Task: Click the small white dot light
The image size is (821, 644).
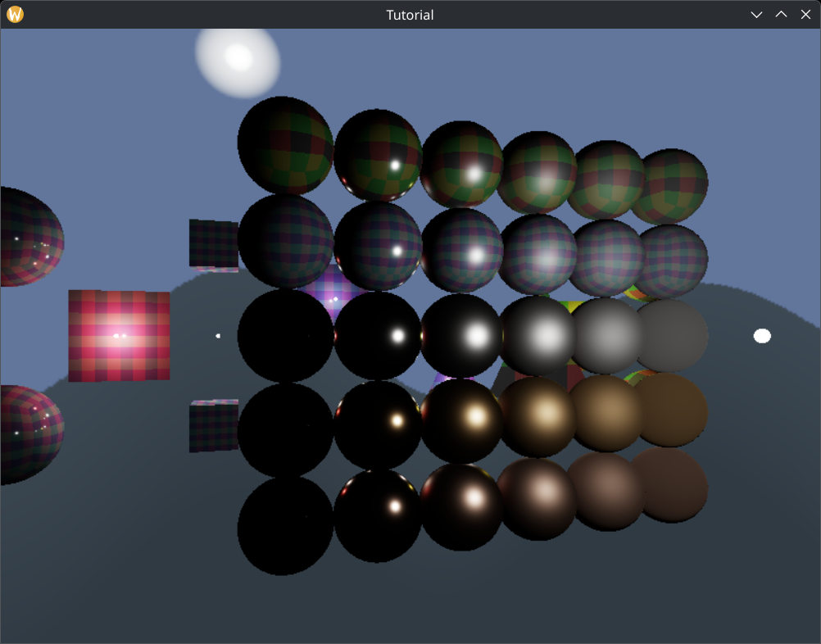Action: [218, 334]
